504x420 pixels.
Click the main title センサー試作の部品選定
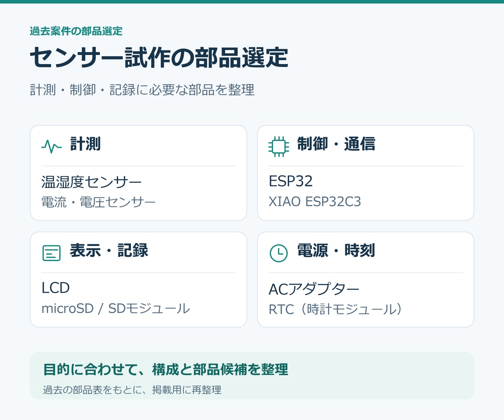coord(159,57)
